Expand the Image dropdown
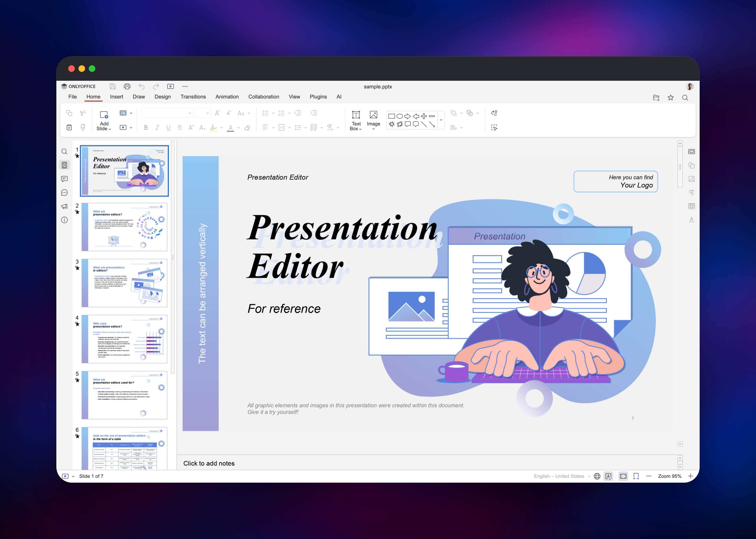Viewport: 756px width, 539px height. click(x=373, y=129)
